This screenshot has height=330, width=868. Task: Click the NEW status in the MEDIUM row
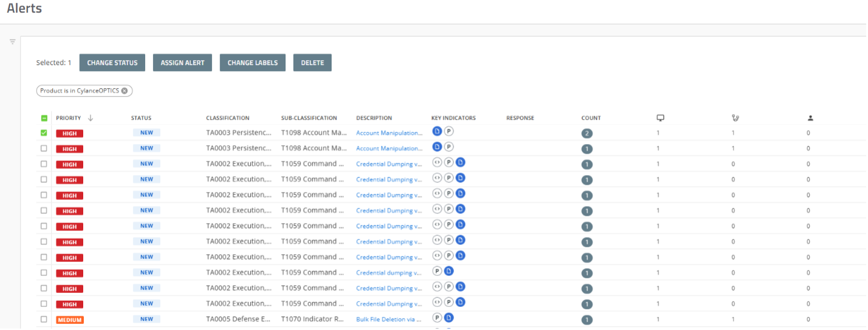[x=147, y=319]
